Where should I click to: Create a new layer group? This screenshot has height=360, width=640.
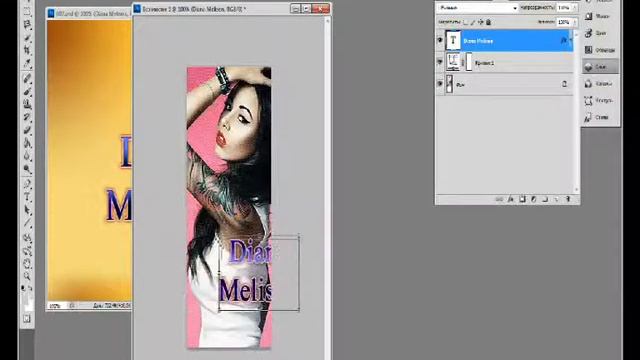click(545, 200)
